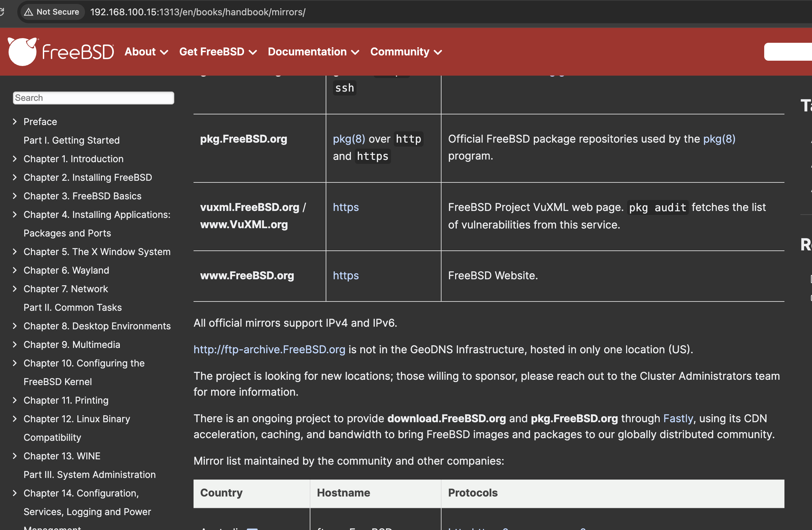
Task: Click Protocols column header
Action: tap(613, 493)
